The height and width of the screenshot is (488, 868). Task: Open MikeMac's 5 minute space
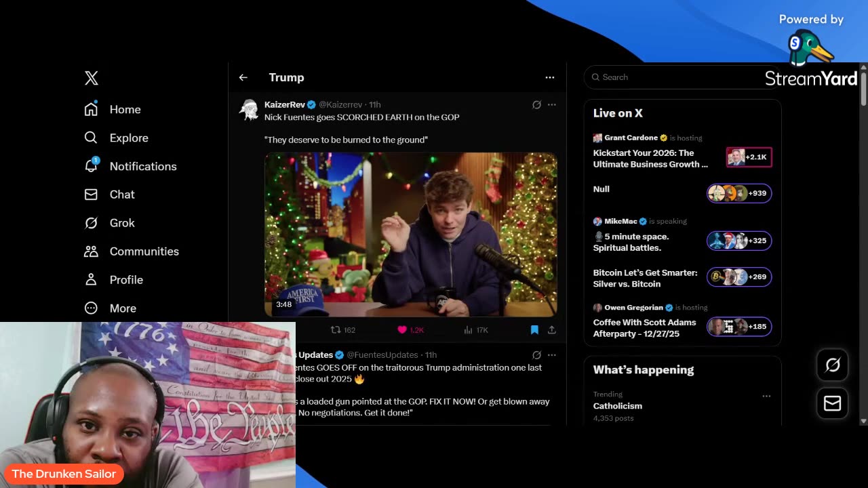click(x=631, y=242)
